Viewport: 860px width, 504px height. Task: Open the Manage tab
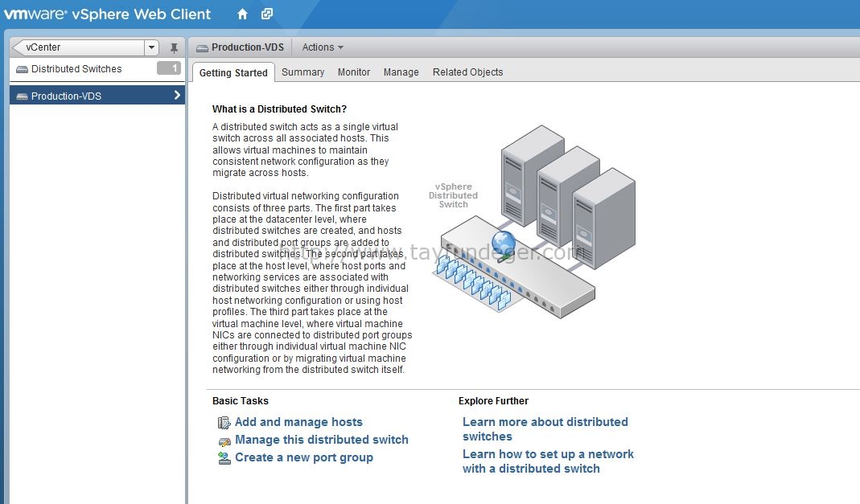coord(401,72)
